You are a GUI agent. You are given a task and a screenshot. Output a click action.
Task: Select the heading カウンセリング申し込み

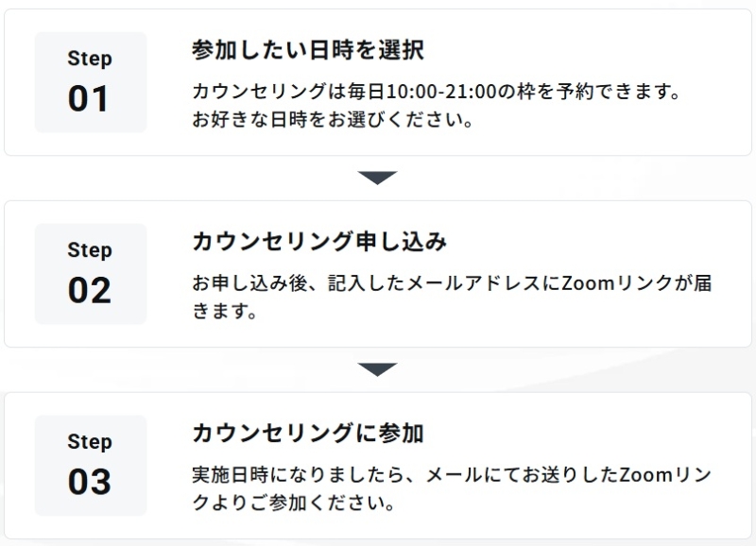[x=319, y=243]
